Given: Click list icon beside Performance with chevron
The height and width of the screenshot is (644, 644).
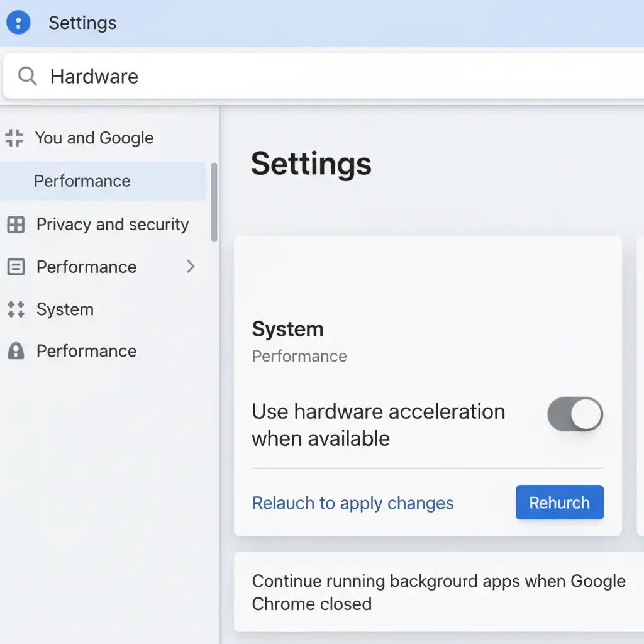Looking at the screenshot, I should 15,267.
